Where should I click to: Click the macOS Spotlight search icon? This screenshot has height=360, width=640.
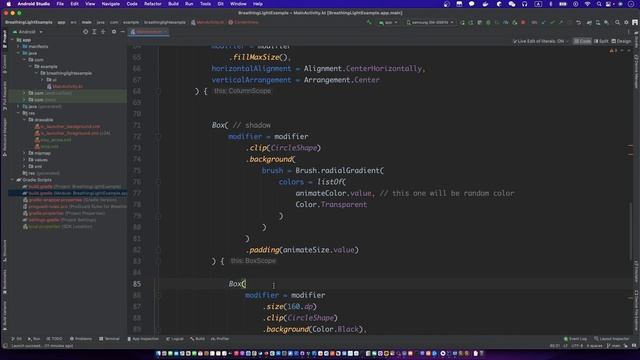(599, 4)
